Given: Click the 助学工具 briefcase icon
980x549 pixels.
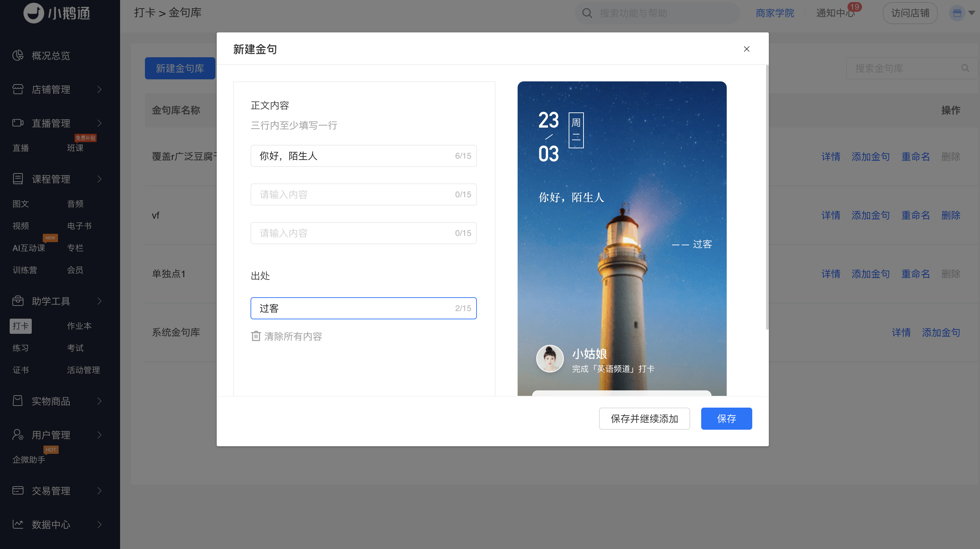Looking at the screenshot, I should tap(18, 301).
